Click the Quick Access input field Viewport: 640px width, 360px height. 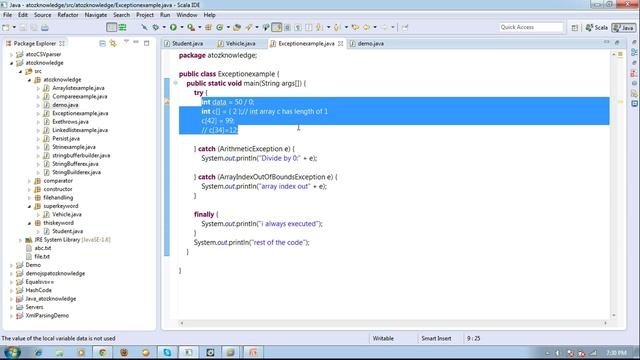point(531,27)
